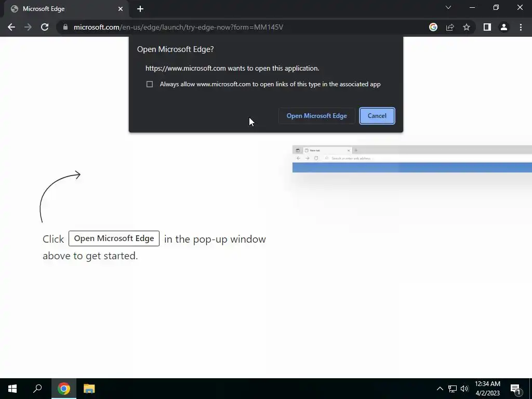Viewport: 532px width, 399px height.
Task: Open File Explorer from the taskbar
Action: pos(89,389)
